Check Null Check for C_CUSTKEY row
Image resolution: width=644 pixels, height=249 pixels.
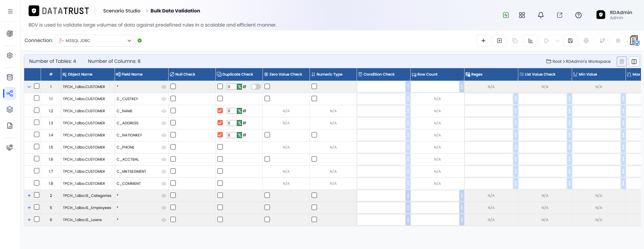tap(173, 98)
